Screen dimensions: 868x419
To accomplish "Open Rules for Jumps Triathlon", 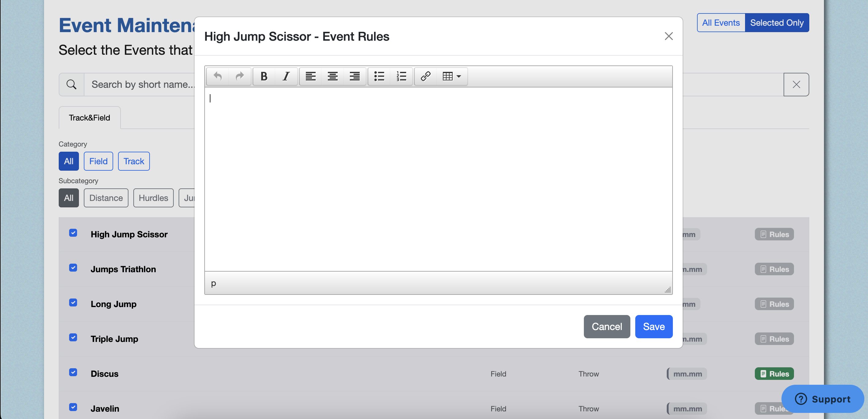I will (x=774, y=269).
